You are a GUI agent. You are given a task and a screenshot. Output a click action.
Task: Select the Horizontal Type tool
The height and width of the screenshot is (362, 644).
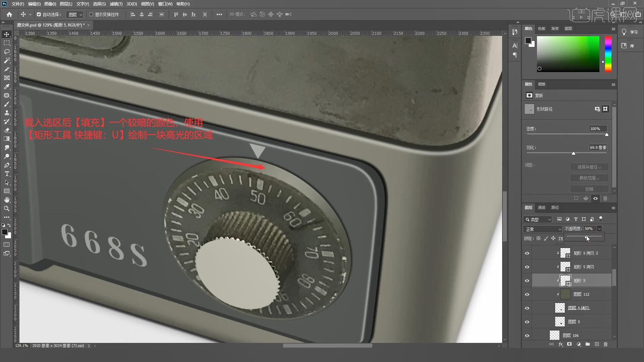(x=7, y=174)
